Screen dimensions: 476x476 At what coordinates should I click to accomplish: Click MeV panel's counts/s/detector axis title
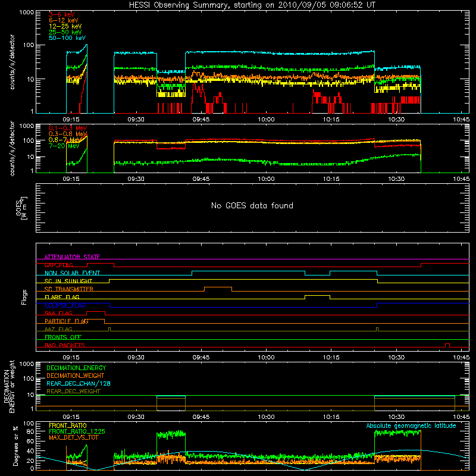[12, 148]
